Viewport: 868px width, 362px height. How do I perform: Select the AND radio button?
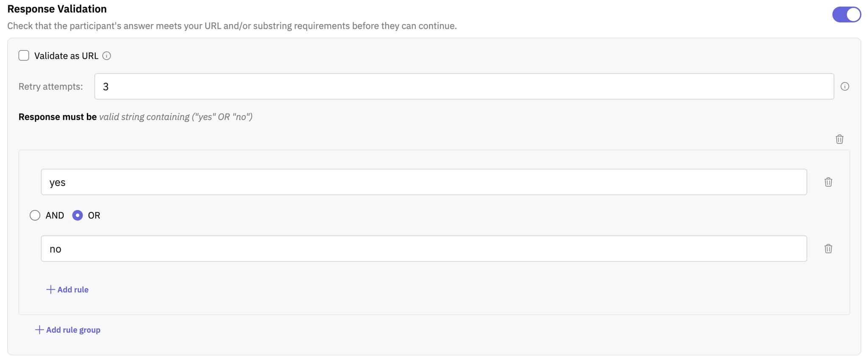coord(35,216)
